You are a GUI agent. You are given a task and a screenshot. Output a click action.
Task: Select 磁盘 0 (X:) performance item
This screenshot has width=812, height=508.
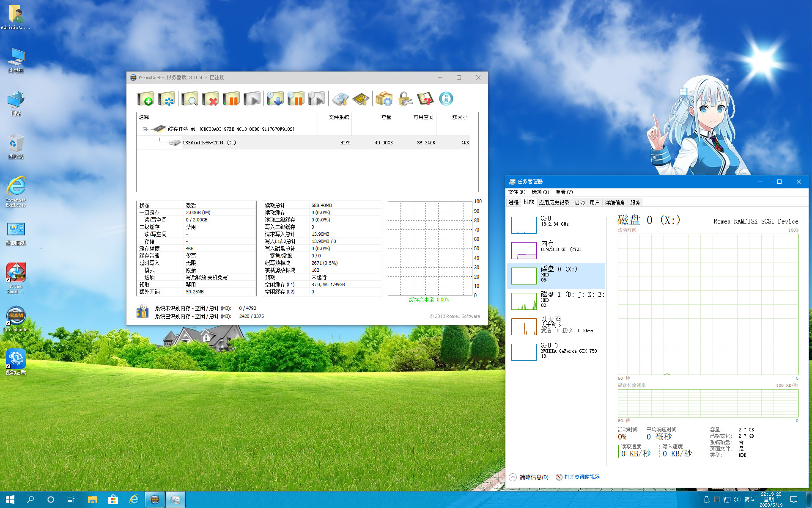pos(556,276)
